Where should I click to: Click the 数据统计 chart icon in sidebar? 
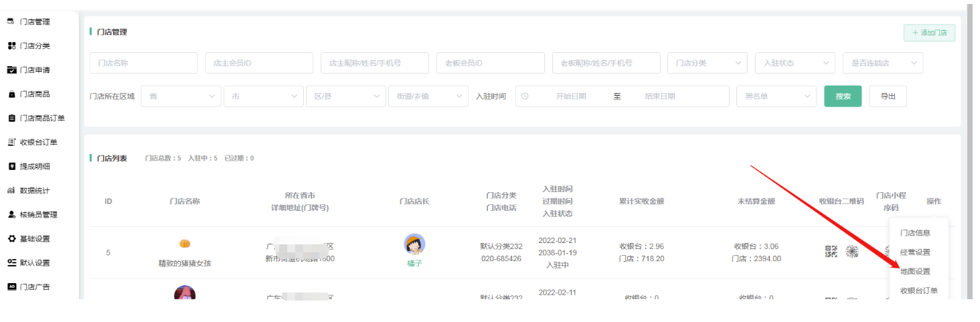coord(11,190)
